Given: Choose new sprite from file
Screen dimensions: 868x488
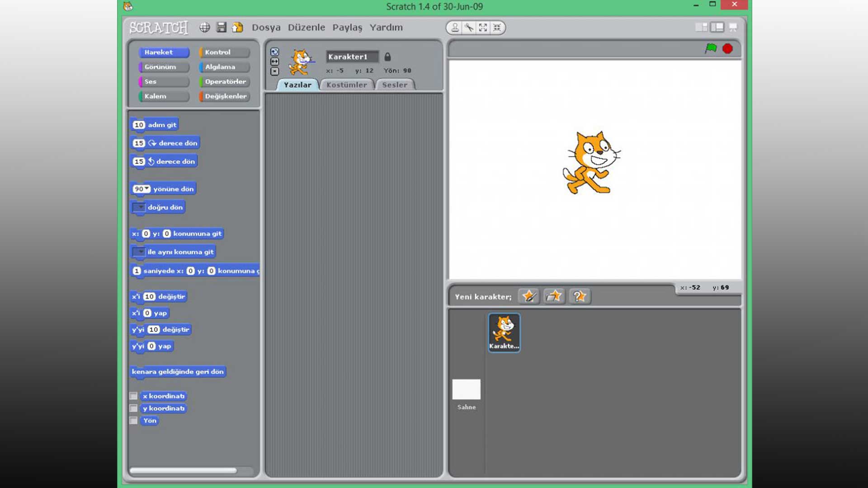Looking at the screenshot, I should pos(554,296).
